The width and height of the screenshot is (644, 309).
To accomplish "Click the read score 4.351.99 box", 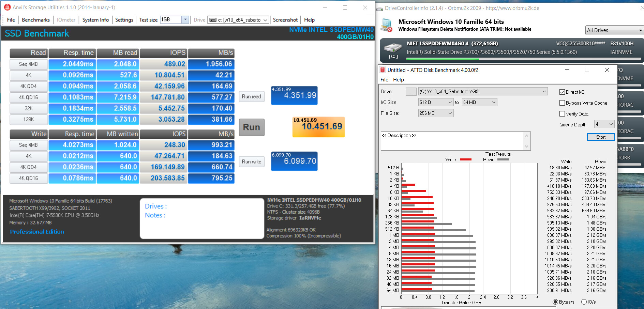I will [294, 95].
